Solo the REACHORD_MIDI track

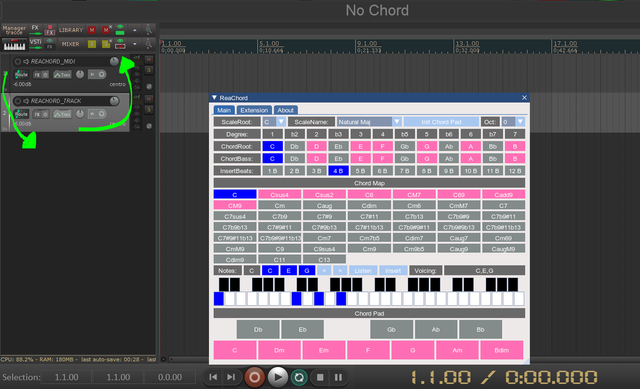point(149,70)
